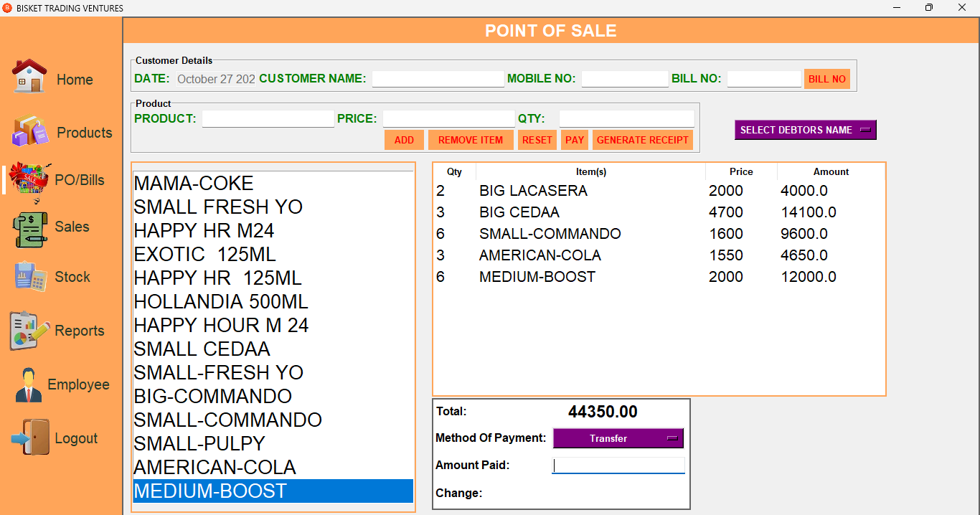Click the Employee person icon
The height and width of the screenshot is (515, 980).
pos(29,385)
